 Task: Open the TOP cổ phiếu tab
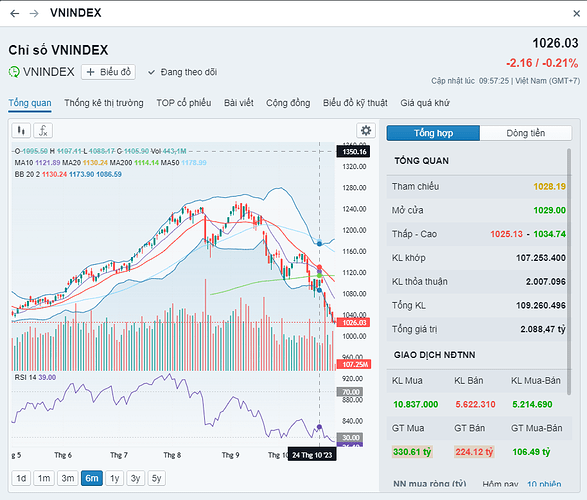pos(184,103)
